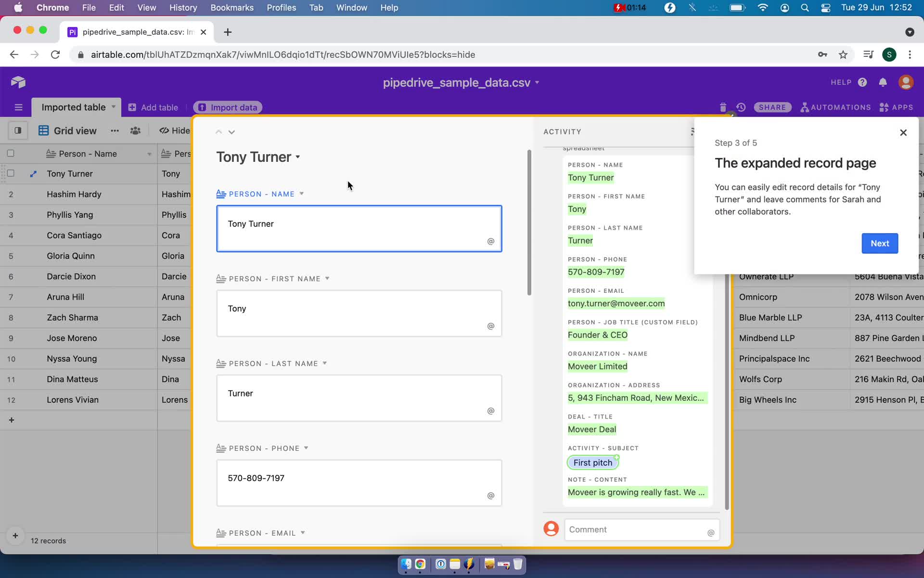Open the PERSON - LAST NAME field dropdown arrow
The image size is (924, 578).
tap(325, 363)
